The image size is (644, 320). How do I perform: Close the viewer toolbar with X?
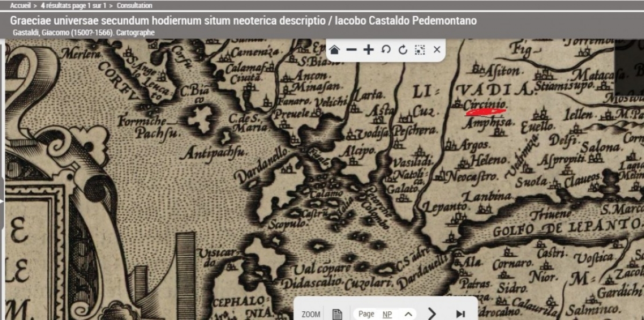[437, 50]
